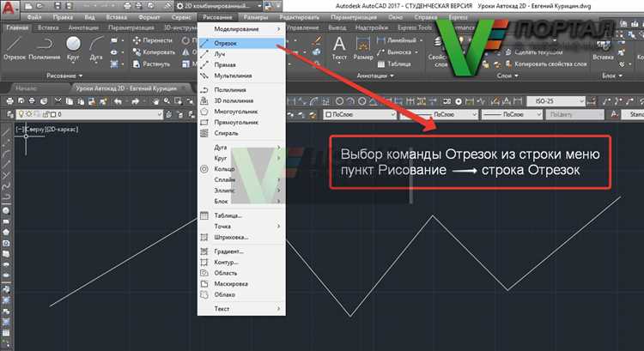Activate the Копировать copy command in ribbon
The image size is (644, 351).
pyautogui.click(x=154, y=52)
